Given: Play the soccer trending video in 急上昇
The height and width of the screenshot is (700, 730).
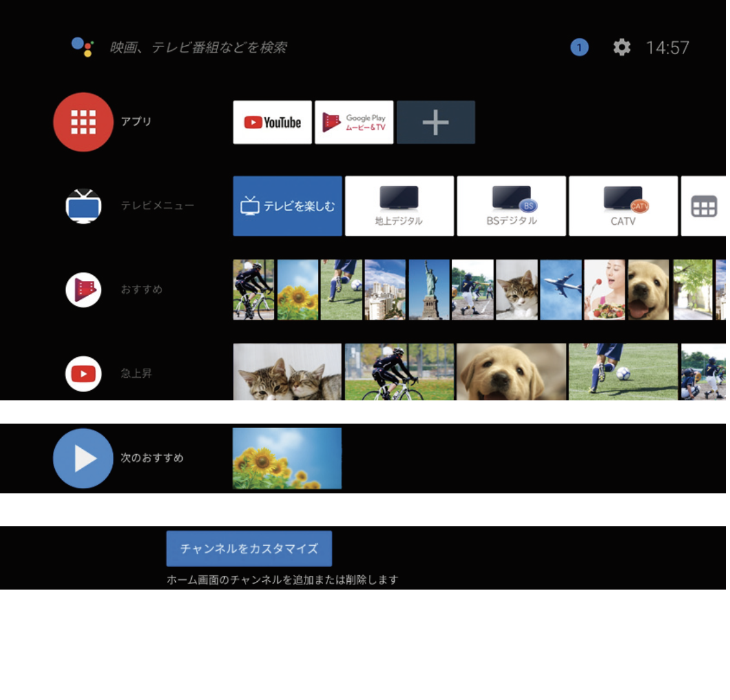Looking at the screenshot, I should coord(623,372).
